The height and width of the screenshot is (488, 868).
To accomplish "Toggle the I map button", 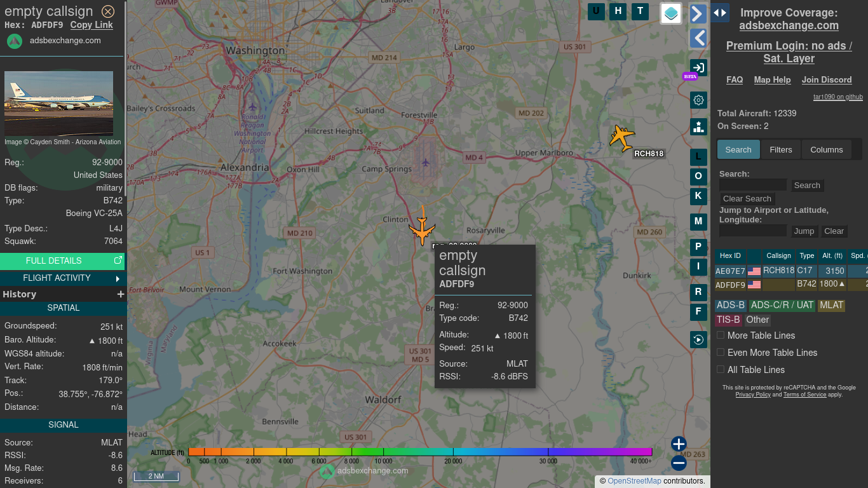I will [698, 266].
